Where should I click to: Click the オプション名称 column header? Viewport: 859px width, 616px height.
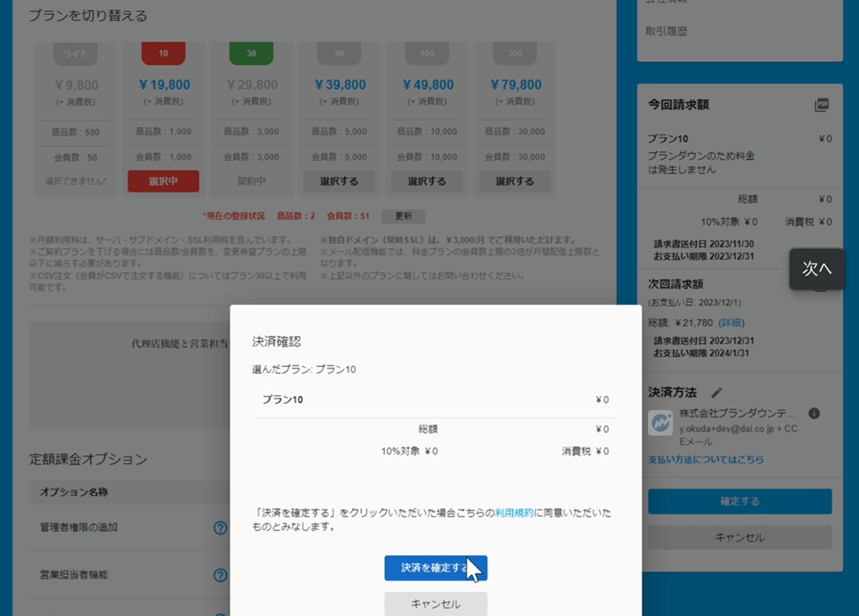74,492
